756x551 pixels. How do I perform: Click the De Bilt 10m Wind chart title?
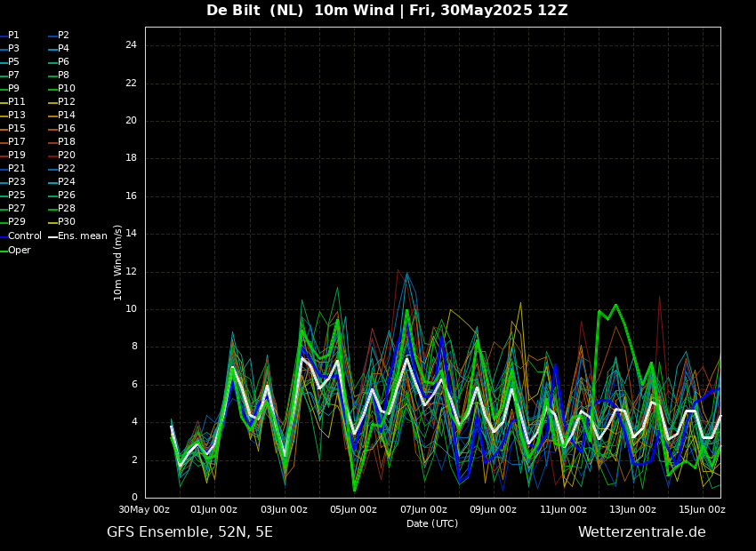click(387, 11)
